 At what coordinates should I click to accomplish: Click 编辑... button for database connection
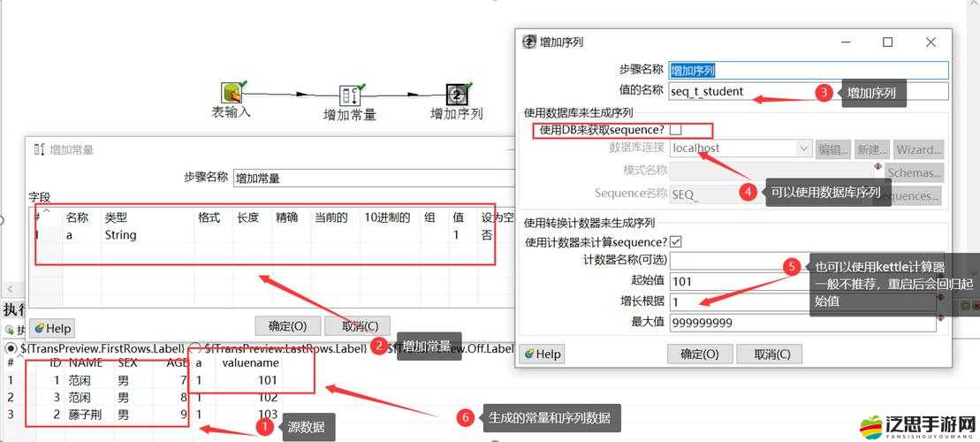[833, 149]
